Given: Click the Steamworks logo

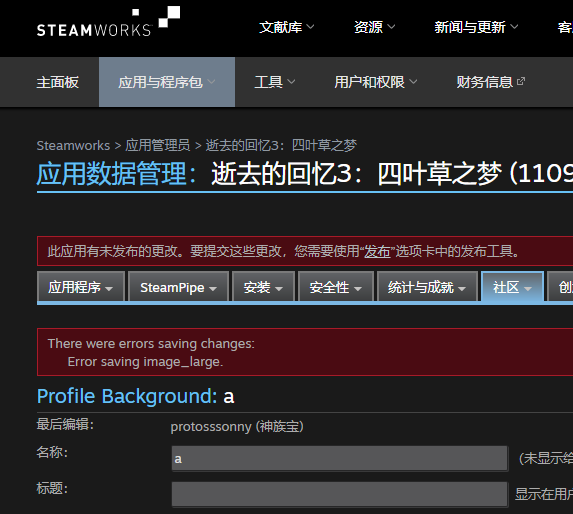Looking at the screenshot, I should coord(109,22).
